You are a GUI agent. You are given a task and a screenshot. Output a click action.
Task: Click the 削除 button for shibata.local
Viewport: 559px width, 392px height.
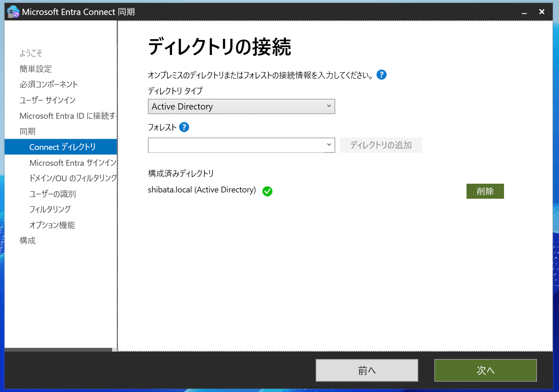[x=485, y=191]
